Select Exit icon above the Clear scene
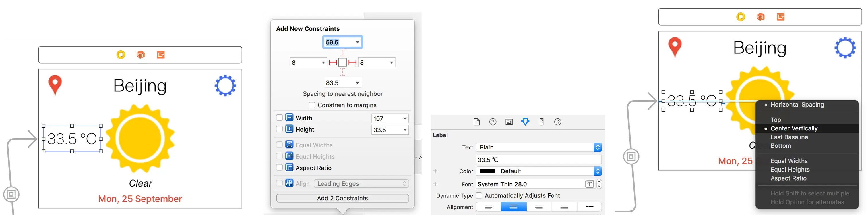Screen dimensions: 868x215 coord(161,55)
